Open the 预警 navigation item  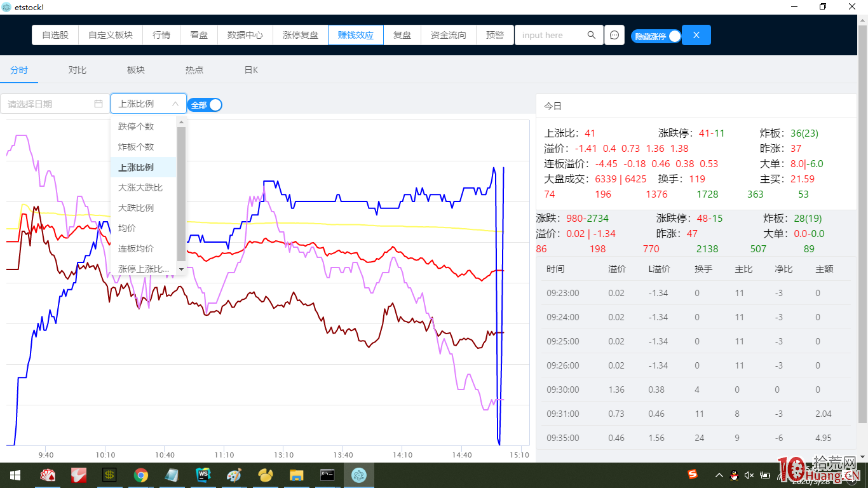pyautogui.click(x=495, y=35)
